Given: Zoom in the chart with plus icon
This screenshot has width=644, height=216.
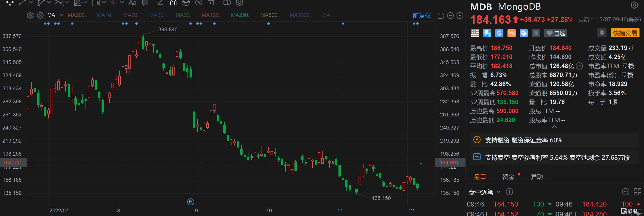Looking at the screenshot, I should (x=460, y=16).
